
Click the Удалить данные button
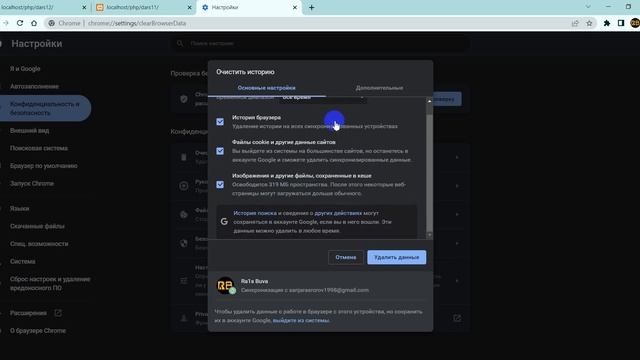click(x=396, y=257)
